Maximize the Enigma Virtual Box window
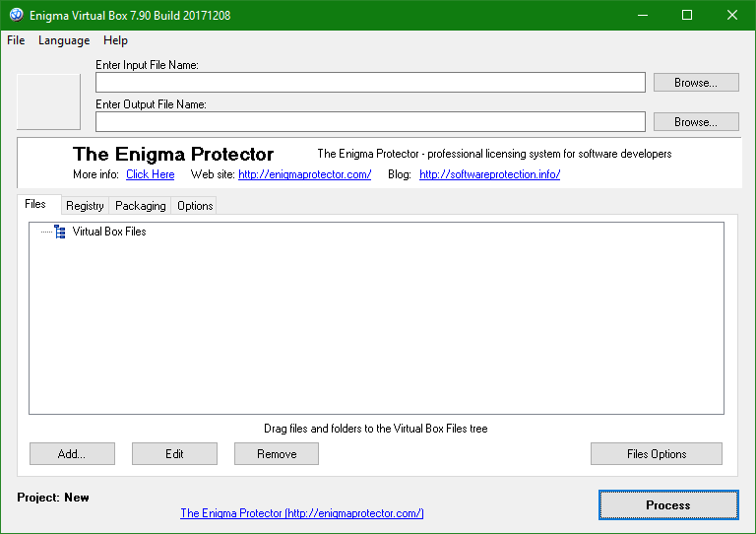Image resolution: width=756 pixels, height=534 pixels. (x=687, y=15)
